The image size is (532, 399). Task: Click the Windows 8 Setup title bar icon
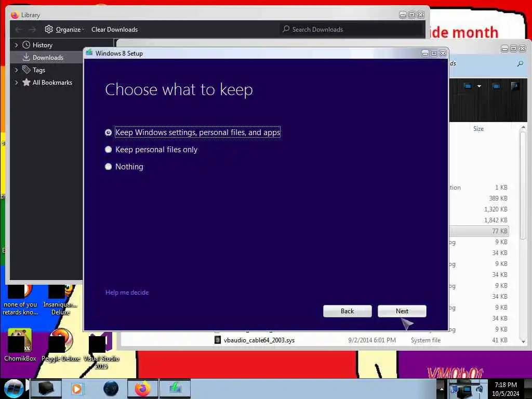pos(89,52)
